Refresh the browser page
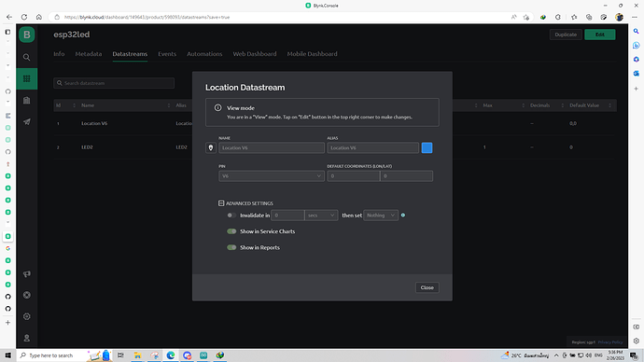The width and height of the screenshot is (644, 362). [24, 17]
